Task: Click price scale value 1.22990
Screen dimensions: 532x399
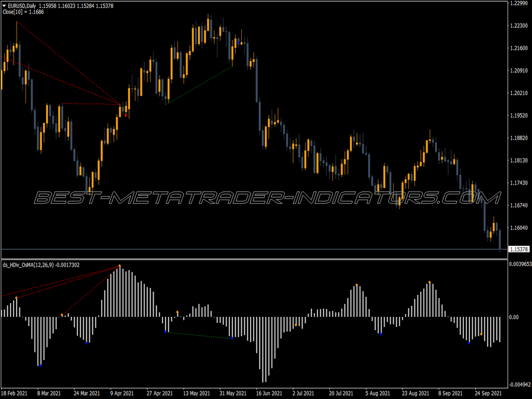Action: 519,3
